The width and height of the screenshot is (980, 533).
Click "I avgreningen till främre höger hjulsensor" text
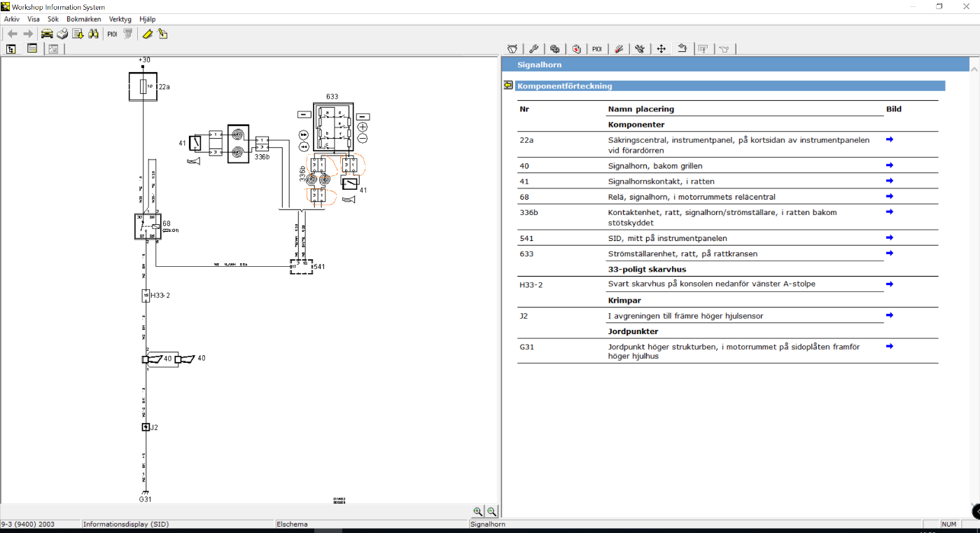pos(686,316)
